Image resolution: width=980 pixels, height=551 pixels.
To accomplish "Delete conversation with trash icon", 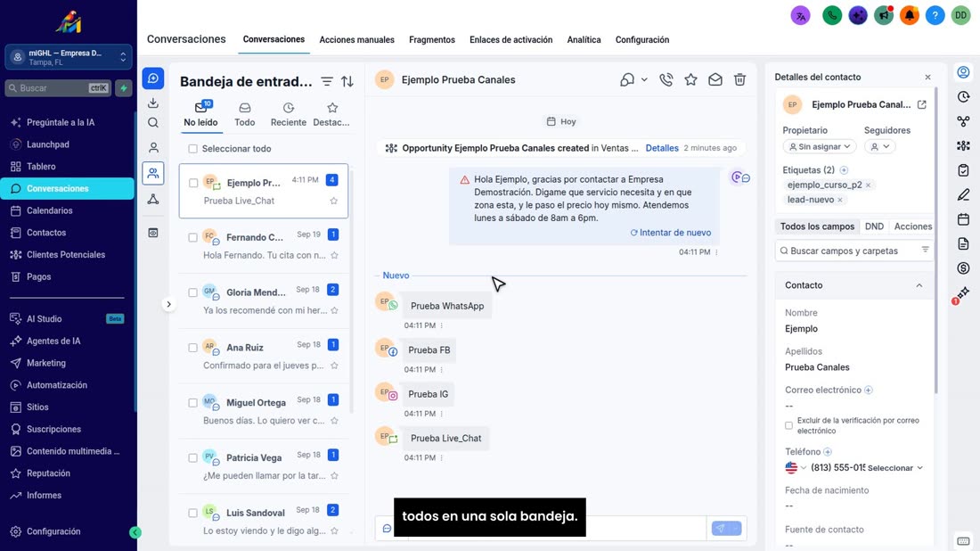I will pyautogui.click(x=739, y=79).
